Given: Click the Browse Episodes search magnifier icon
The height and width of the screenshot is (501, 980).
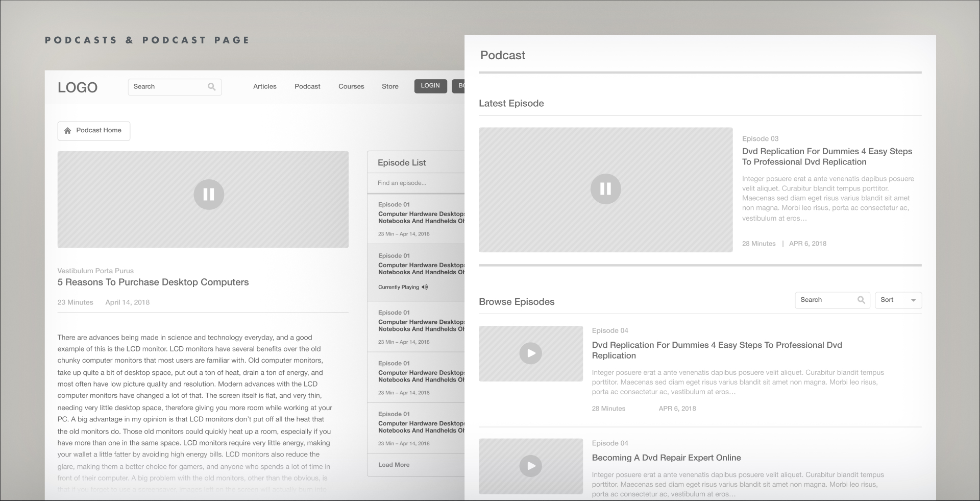Looking at the screenshot, I should tap(861, 300).
